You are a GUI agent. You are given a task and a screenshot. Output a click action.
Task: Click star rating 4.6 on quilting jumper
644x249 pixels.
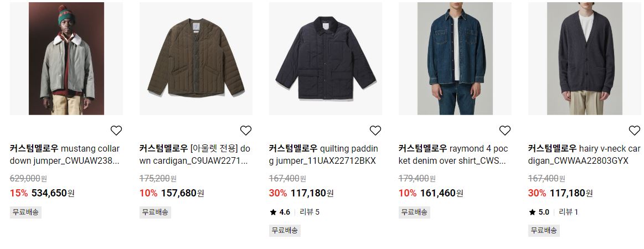pos(280,212)
